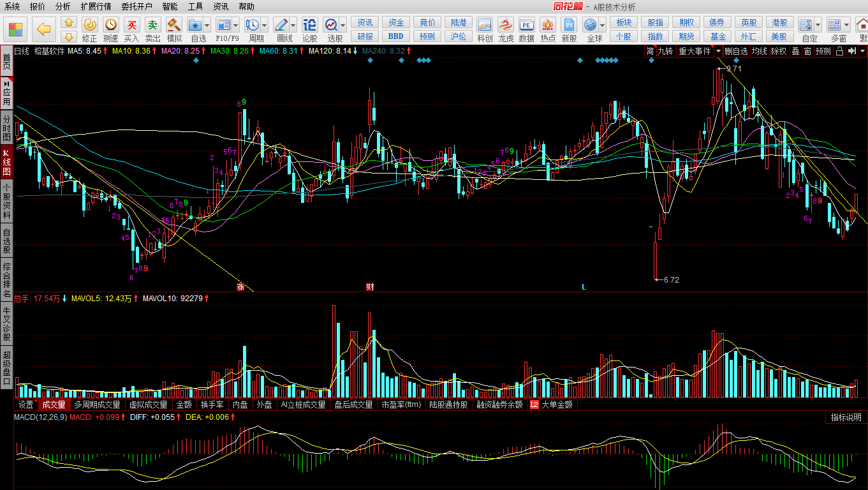Click the red 财 marker on chart
The height and width of the screenshot is (490, 868).
point(370,286)
